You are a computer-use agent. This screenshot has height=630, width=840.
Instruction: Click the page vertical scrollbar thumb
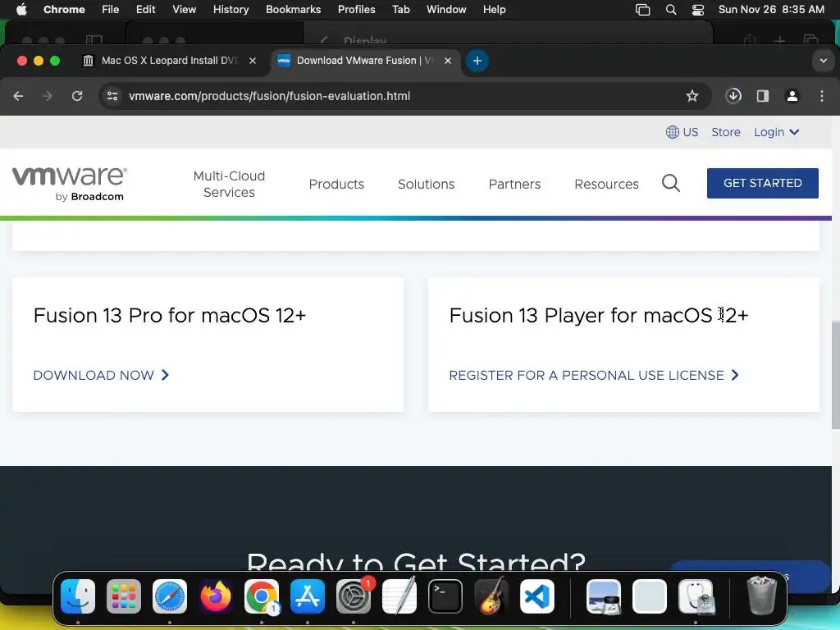[835, 375]
